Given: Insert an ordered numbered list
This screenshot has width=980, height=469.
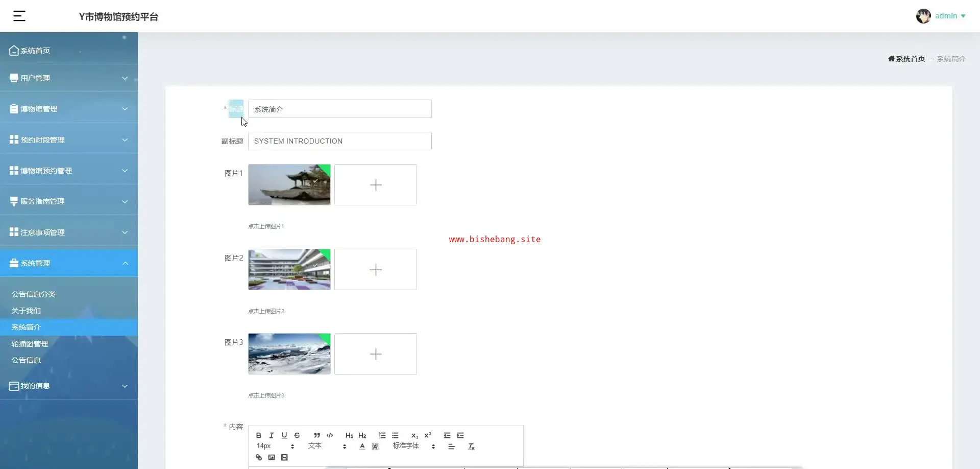Looking at the screenshot, I should pos(382,435).
